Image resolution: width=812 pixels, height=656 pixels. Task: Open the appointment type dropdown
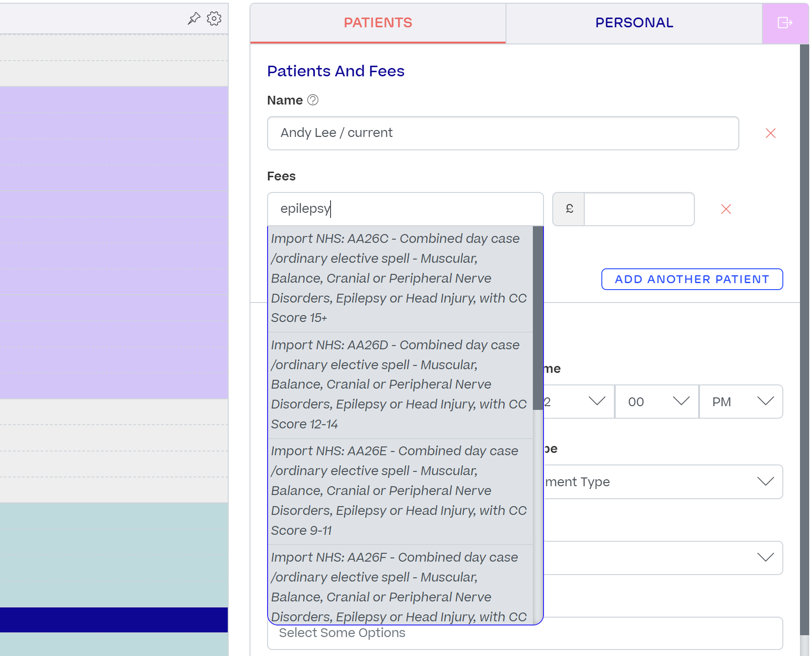663,482
